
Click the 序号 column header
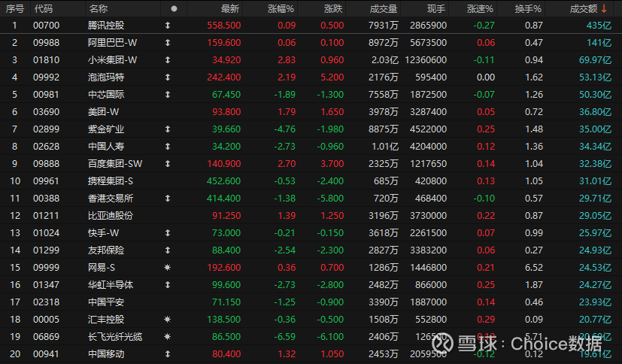point(15,9)
